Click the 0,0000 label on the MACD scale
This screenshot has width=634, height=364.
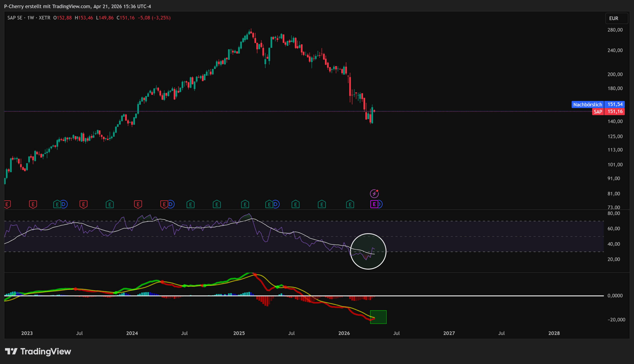coord(615,296)
